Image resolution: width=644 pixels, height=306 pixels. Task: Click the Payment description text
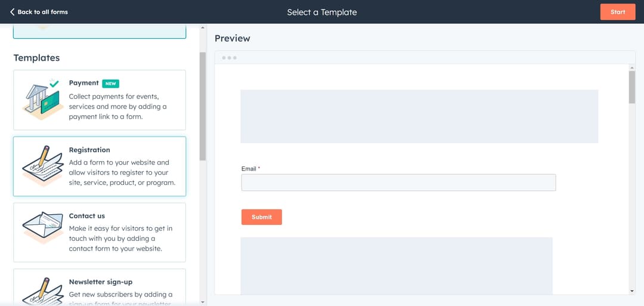(x=118, y=106)
